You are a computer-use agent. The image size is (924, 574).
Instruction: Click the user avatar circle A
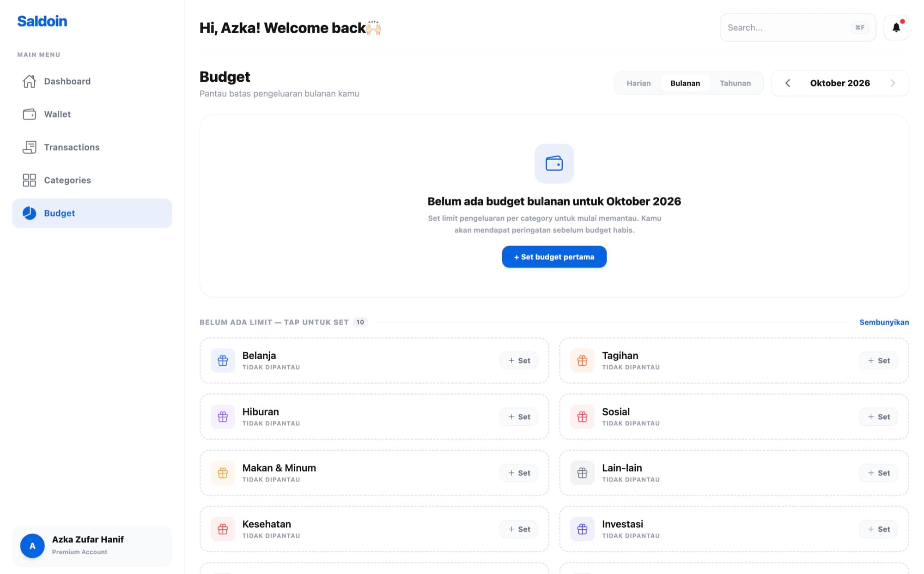(x=32, y=546)
